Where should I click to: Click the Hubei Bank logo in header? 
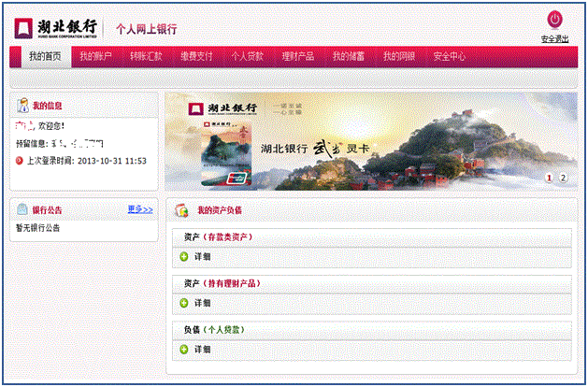coord(56,25)
